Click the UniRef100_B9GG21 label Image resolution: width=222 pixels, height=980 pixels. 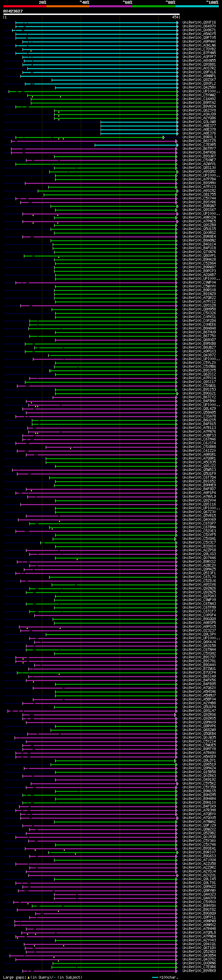click(x=199, y=394)
